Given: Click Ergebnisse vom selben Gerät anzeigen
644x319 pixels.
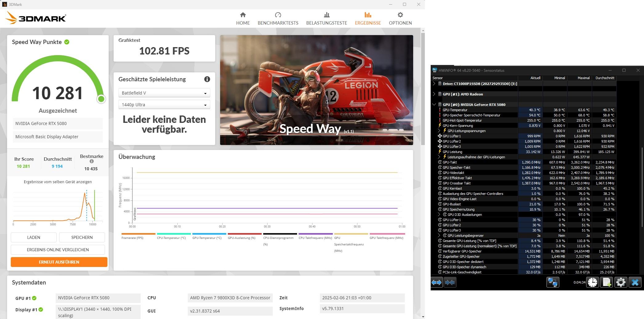Looking at the screenshot, I should click(58, 182).
